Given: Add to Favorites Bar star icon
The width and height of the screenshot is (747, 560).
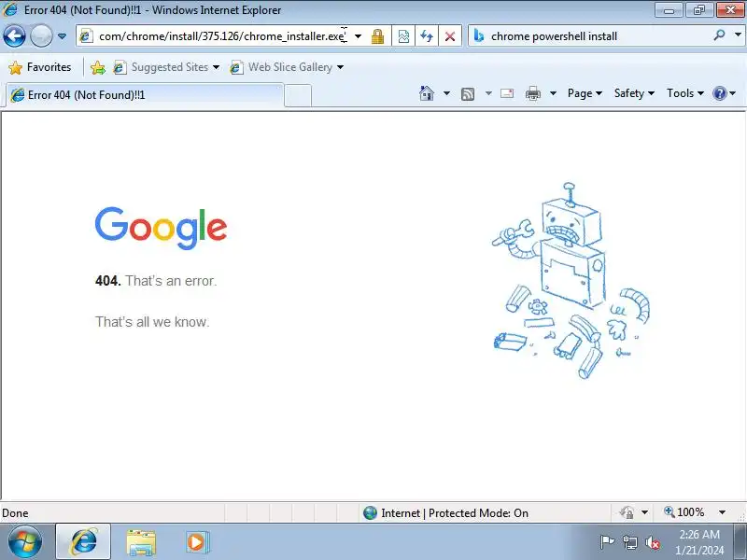Looking at the screenshot, I should [98, 67].
